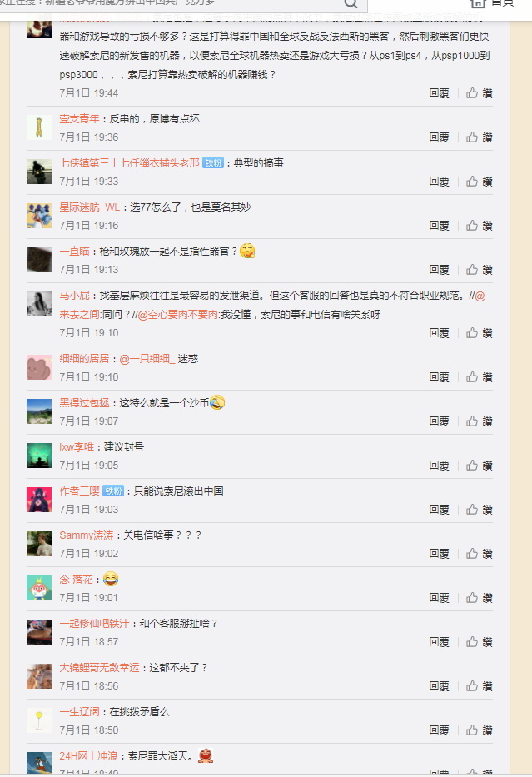Open the home icon in top bar
This screenshot has height=777, width=532.
tap(478, 3)
